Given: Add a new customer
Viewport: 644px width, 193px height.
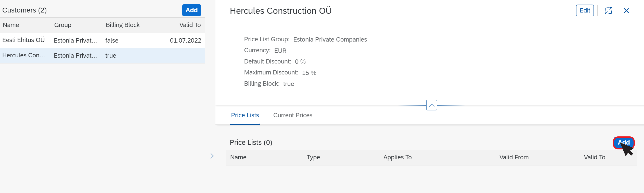Looking at the screenshot, I should coord(191,10).
